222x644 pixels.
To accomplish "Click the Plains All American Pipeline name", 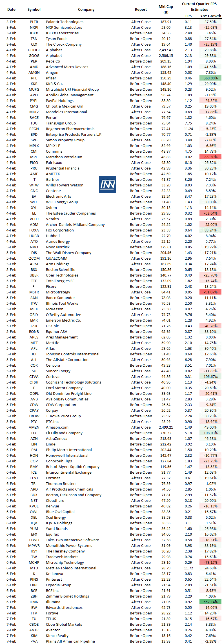I will pyautogui.click(x=70, y=641).
